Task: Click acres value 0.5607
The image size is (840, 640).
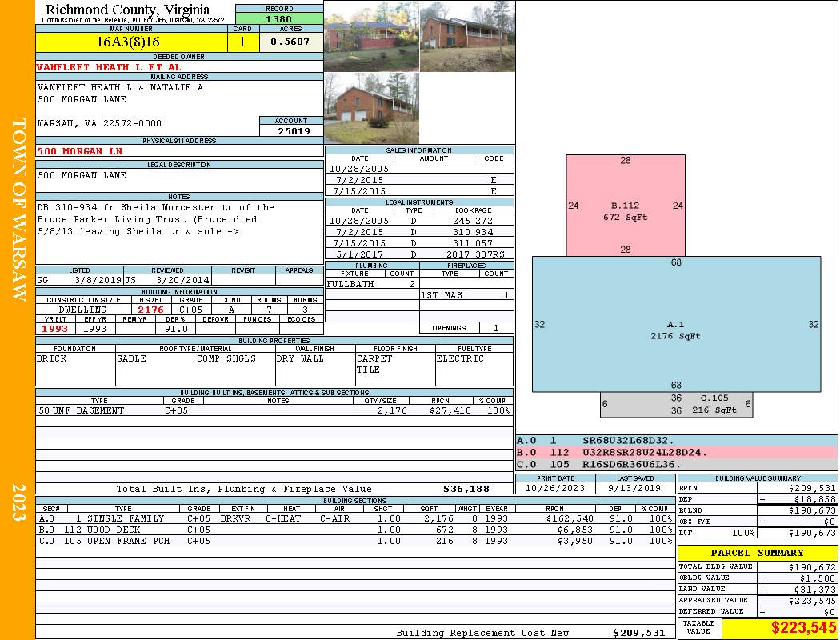Action: [290, 42]
